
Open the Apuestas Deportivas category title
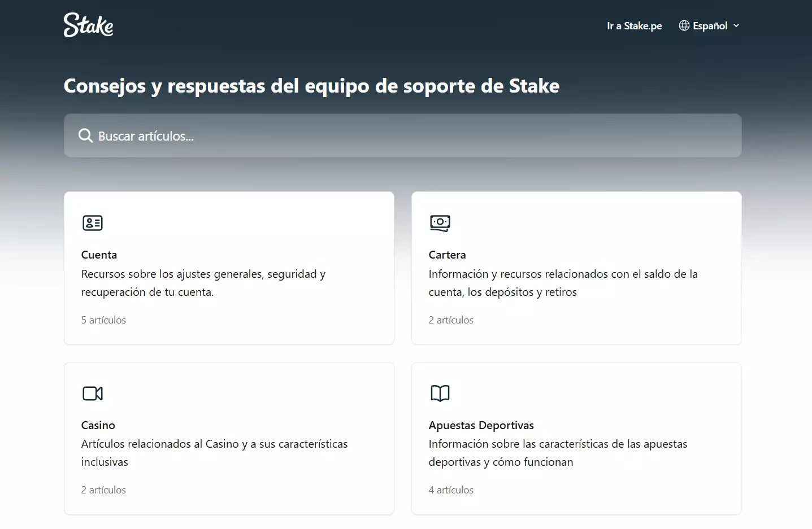[x=481, y=425]
